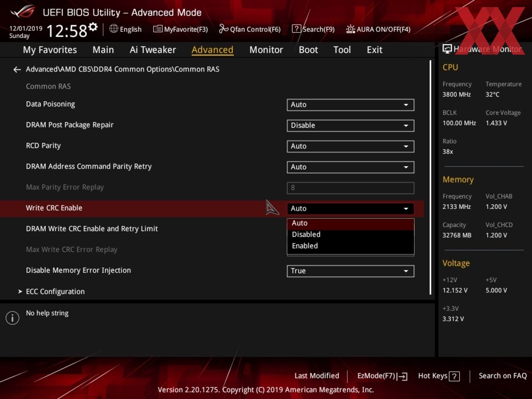The width and height of the screenshot is (532, 399).
Task: Click the +12V 12.152 V reading
Action: tap(455, 291)
